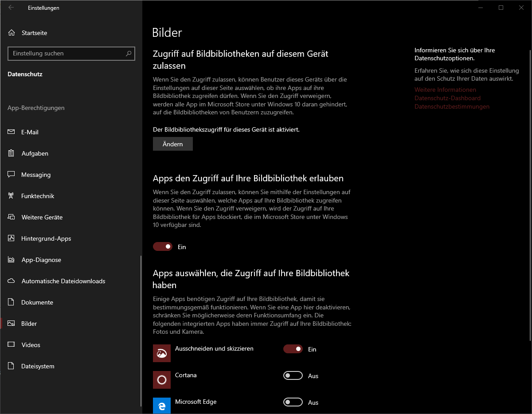Screen dimensions: 532x414
Task: Click the E-Mail envelope icon
Action: pos(12,132)
